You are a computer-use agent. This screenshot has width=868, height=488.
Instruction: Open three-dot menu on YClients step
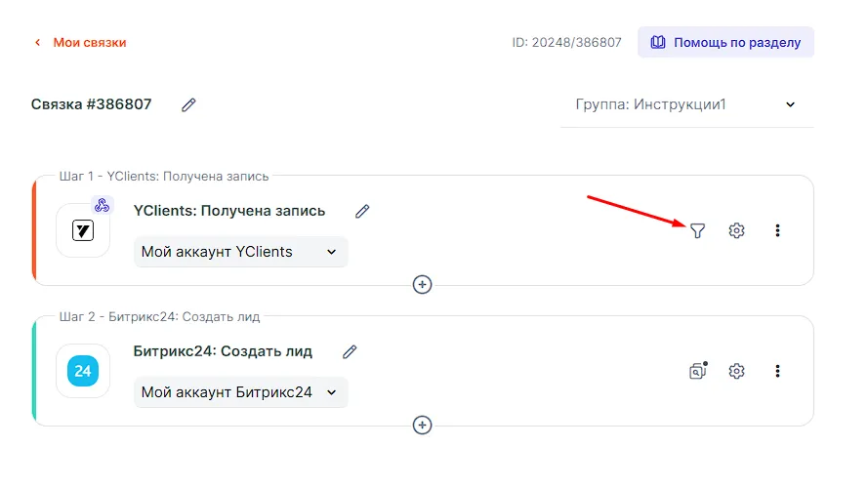pos(777,231)
